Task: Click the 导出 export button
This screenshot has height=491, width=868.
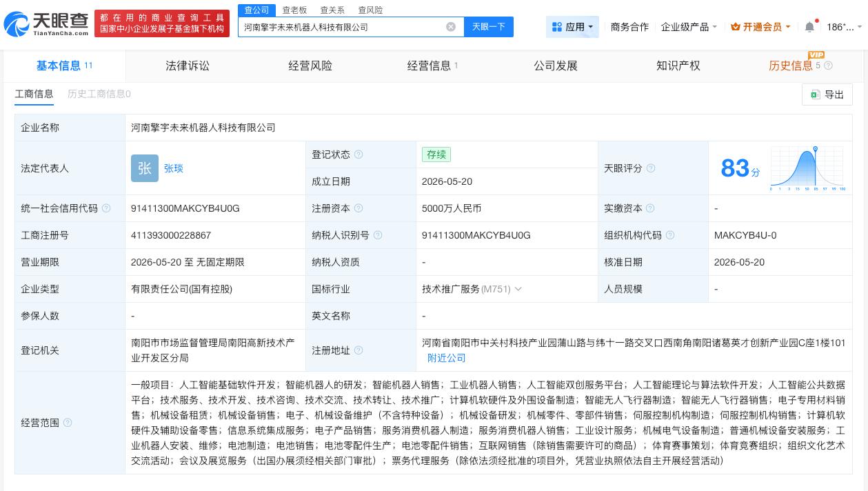Action: [827, 94]
